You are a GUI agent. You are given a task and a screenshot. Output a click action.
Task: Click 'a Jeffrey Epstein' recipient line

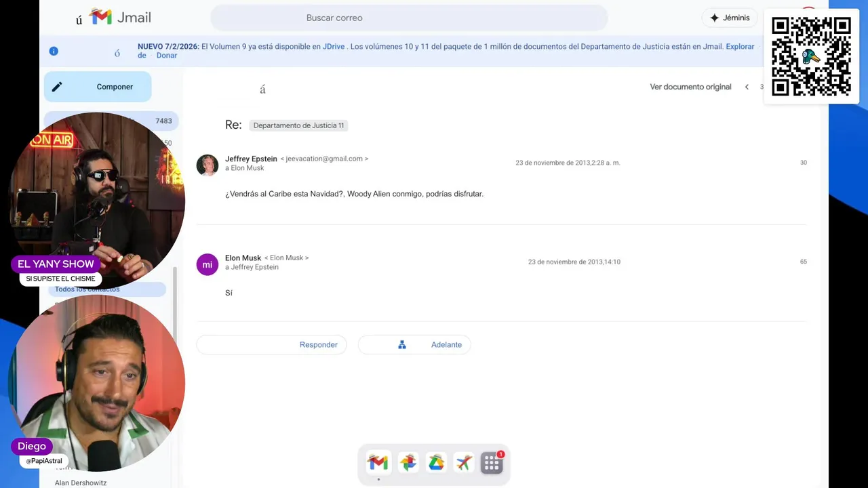click(252, 267)
